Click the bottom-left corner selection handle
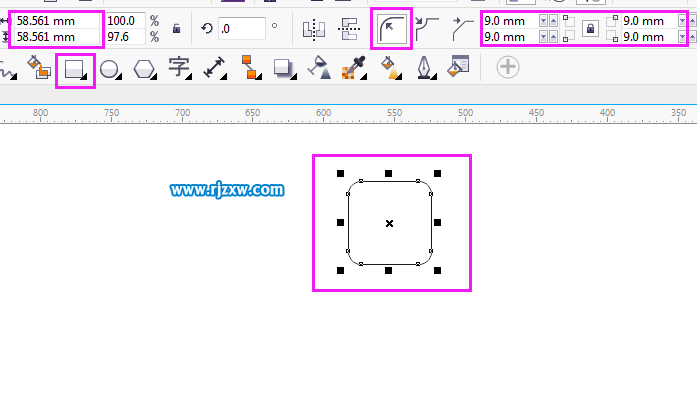The height and width of the screenshot is (396, 697). point(340,270)
